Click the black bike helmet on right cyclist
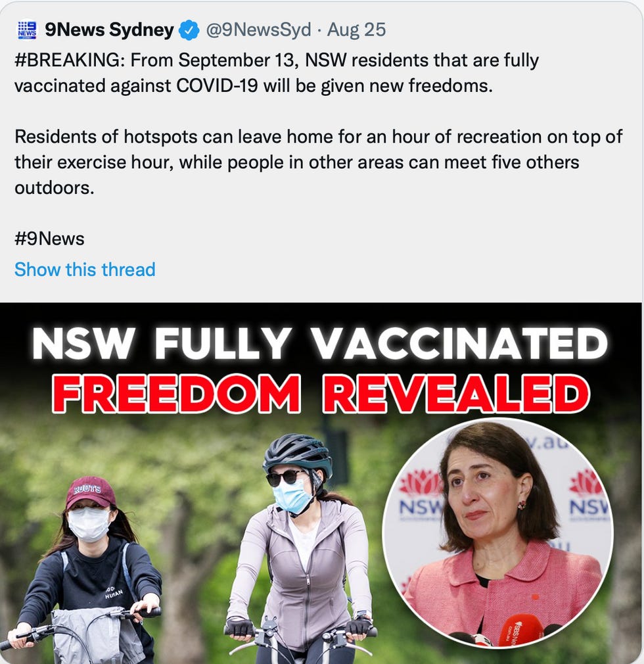 [x=297, y=454]
